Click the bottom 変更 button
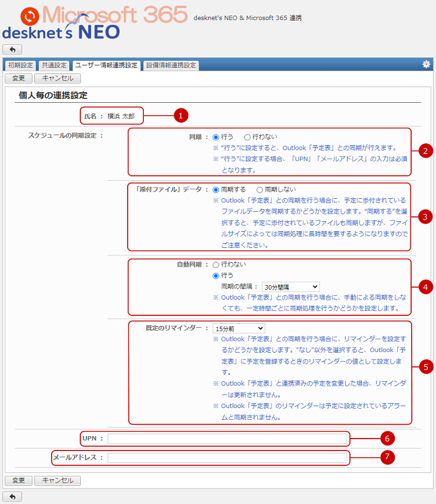This screenshot has width=436, height=504. coord(19,480)
